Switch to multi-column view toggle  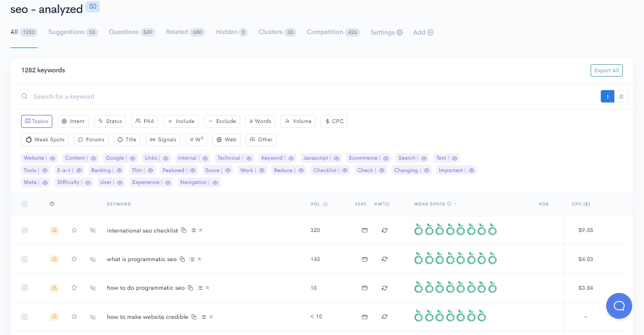(x=621, y=97)
